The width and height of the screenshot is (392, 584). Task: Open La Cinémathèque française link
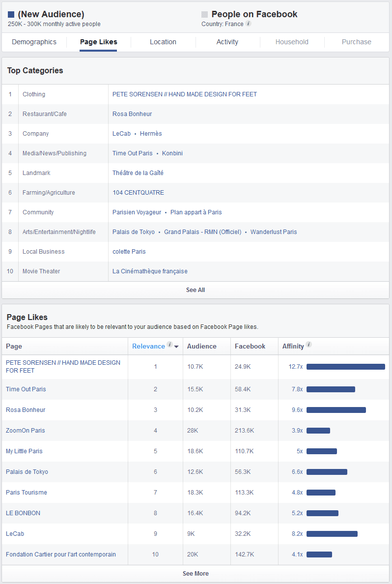pos(150,271)
